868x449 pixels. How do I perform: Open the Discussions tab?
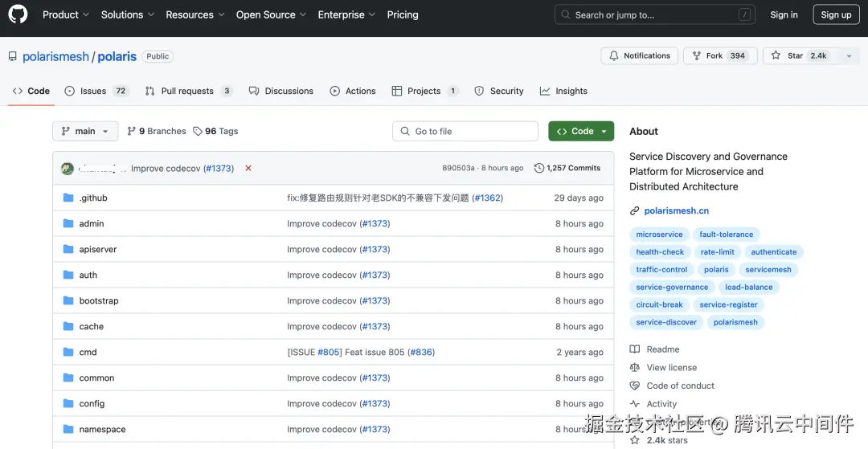tap(280, 92)
